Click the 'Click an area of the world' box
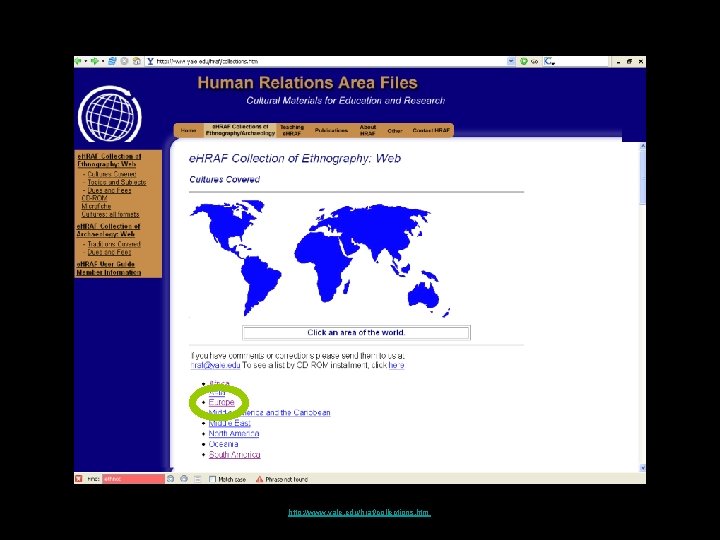The width and height of the screenshot is (720, 540). (x=356, y=332)
